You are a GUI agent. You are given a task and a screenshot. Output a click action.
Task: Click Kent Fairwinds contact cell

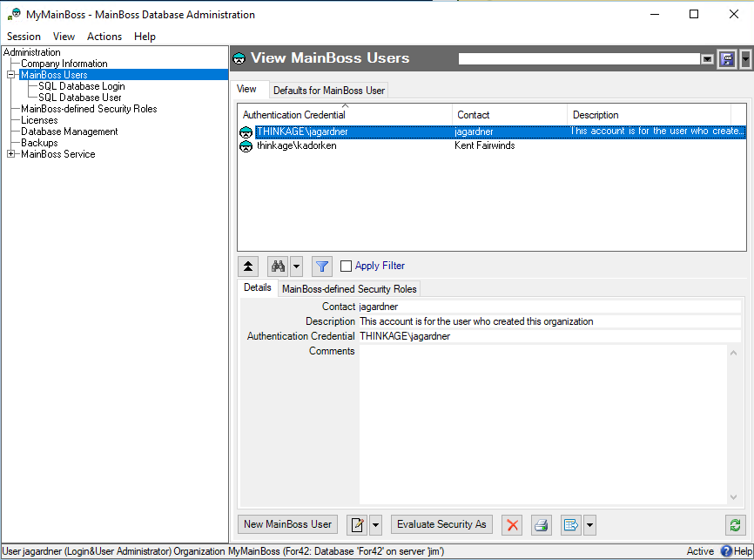pos(484,145)
